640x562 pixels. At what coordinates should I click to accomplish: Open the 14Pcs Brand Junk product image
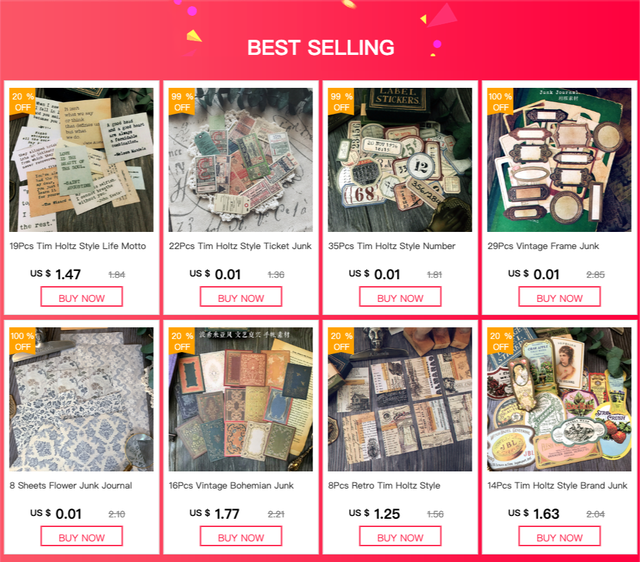(x=559, y=399)
